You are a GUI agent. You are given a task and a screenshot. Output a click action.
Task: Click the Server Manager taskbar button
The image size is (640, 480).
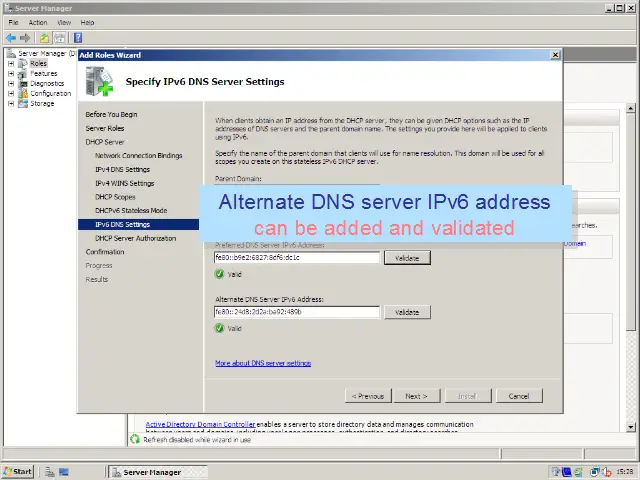click(158, 472)
